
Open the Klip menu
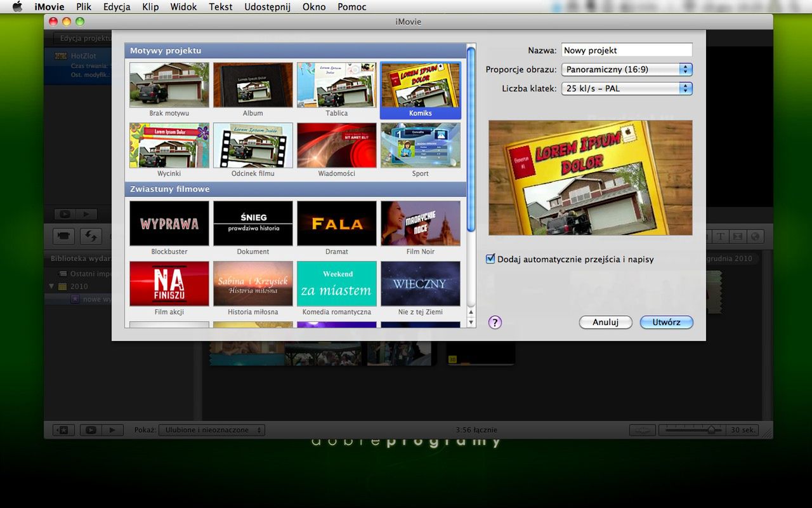pyautogui.click(x=150, y=7)
